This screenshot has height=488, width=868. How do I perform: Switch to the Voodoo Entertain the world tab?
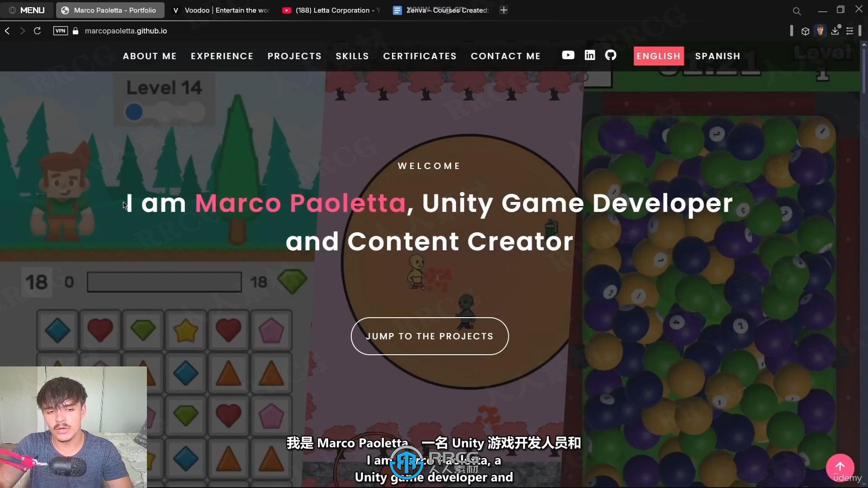221,10
